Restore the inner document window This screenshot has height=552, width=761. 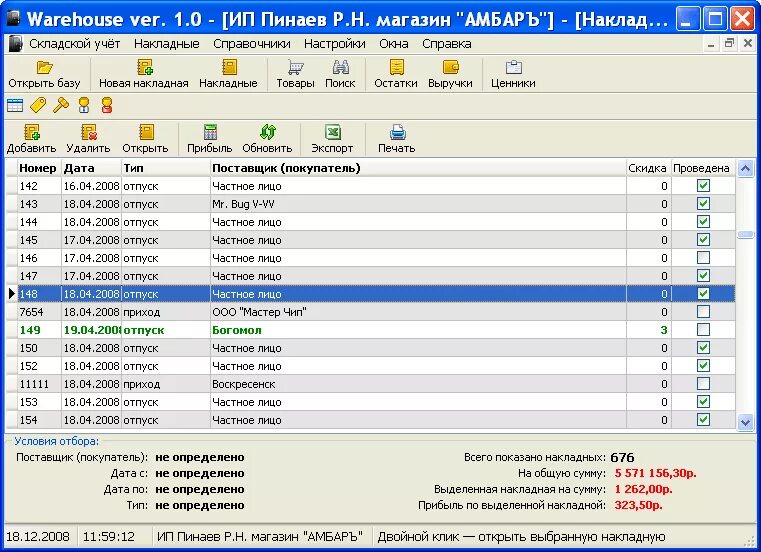(x=729, y=43)
